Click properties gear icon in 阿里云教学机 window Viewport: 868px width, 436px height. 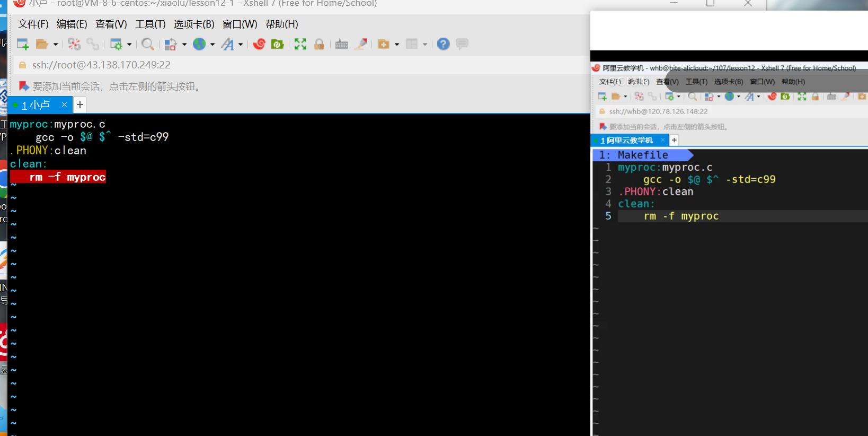coord(670,97)
